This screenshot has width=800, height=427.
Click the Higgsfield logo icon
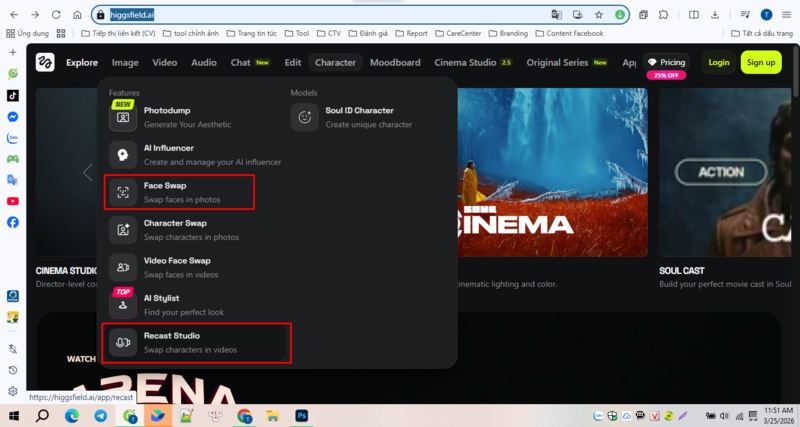[x=45, y=62]
